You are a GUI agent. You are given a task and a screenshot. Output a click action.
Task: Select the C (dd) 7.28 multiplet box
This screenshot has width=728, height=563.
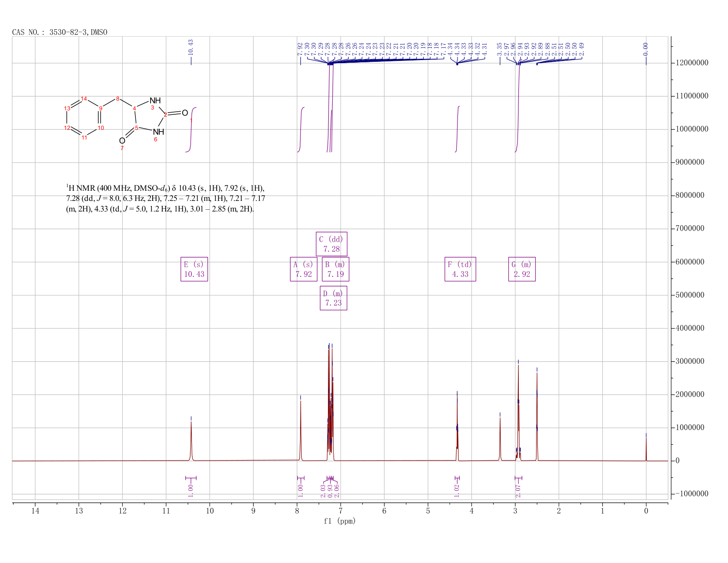[331, 244]
